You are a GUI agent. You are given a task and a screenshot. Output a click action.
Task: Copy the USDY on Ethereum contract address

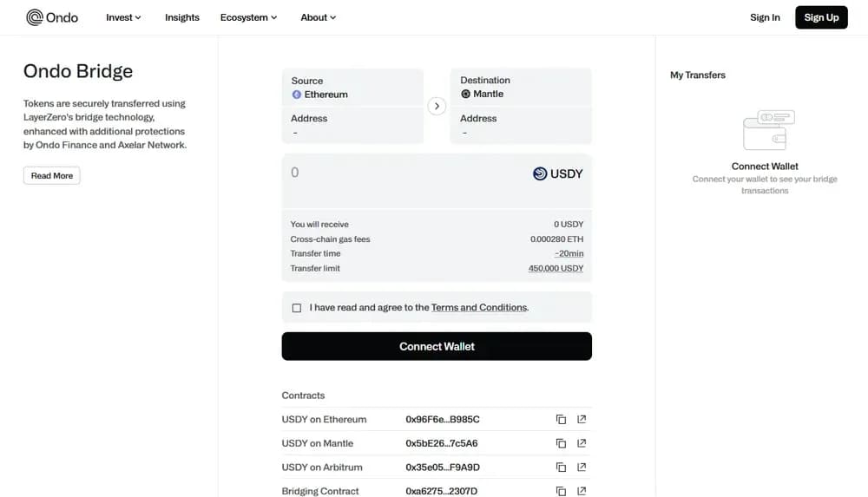click(561, 420)
